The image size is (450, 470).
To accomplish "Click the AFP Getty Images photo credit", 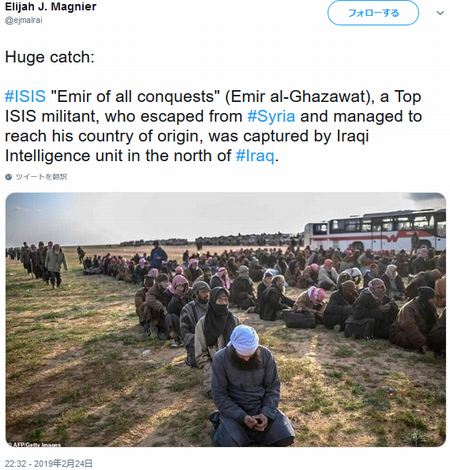I will (35, 444).
